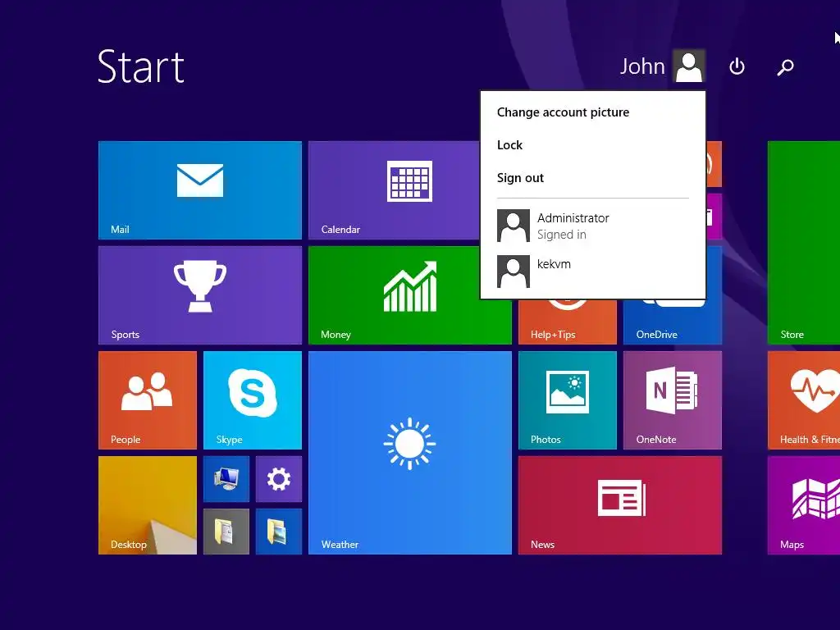The width and height of the screenshot is (840, 630).
Task: Click the Search magnifier icon
Action: 785,67
